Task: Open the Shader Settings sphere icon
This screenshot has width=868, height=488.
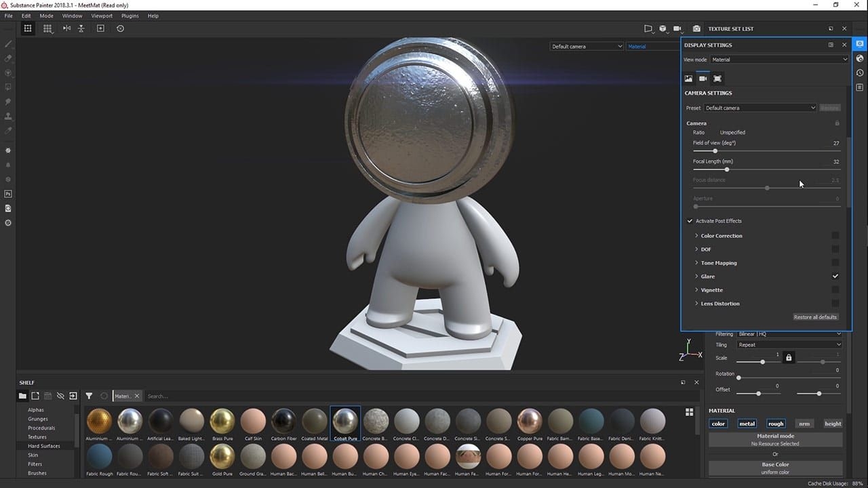Action: pyautogui.click(x=860, y=59)
